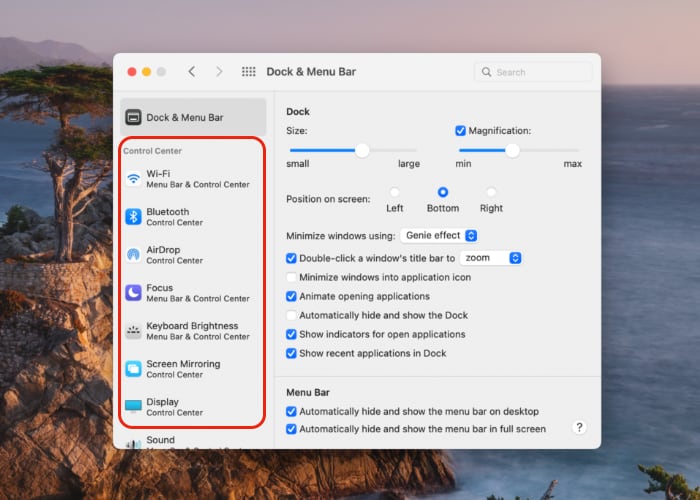Click the 'Menu Bar' section heading

coord(308,392)
